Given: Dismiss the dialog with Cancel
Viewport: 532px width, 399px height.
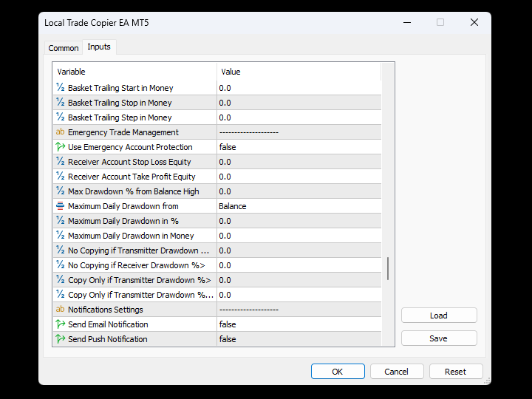Looking at the screenshot, I should coord(397,372).
